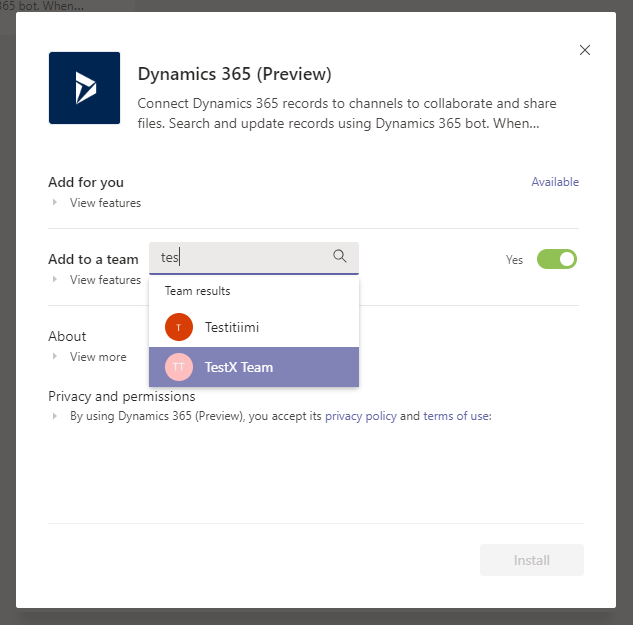
Task: Expand the triangle under Add for you
Action: 56,203
